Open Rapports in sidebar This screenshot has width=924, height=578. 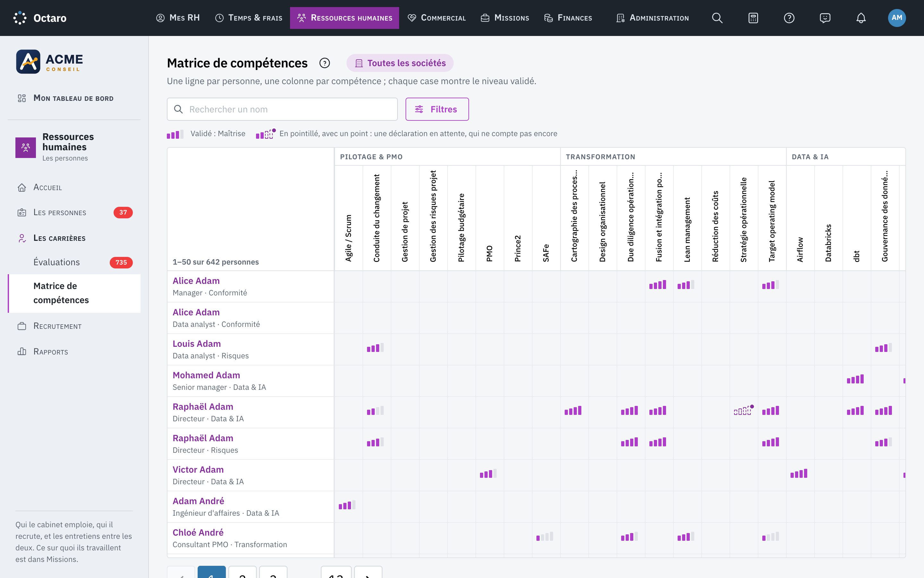click(x=74, y=352)
